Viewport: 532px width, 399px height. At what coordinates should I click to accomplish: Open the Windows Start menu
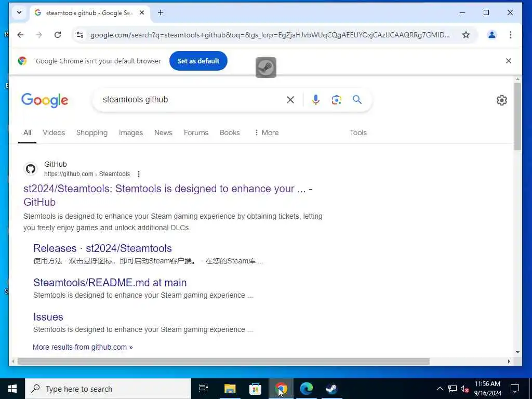tap(12, 389)
